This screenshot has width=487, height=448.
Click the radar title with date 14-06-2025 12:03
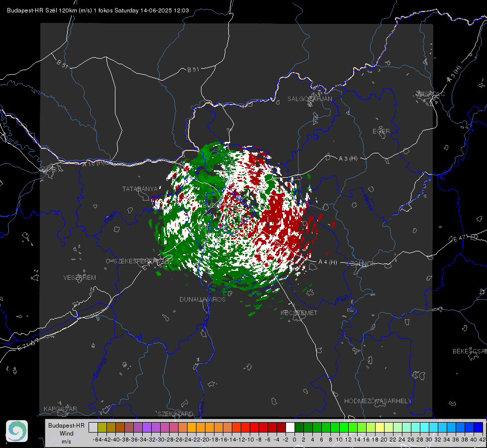point(98,10)
